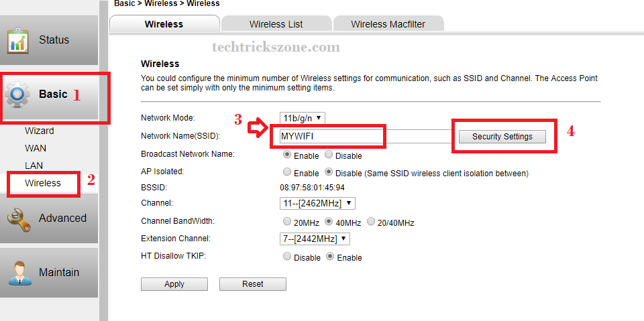Image resolution: width=644 pixels, height=321 pixels.
Task: Open the Extension Channel dropdown
Action: [x=315, y=239]
